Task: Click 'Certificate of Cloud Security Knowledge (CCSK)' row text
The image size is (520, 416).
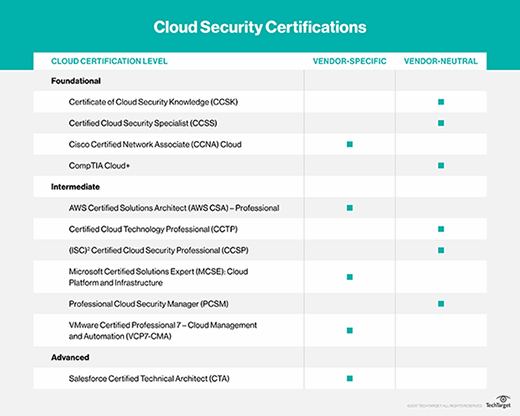Action: [153, 102]
